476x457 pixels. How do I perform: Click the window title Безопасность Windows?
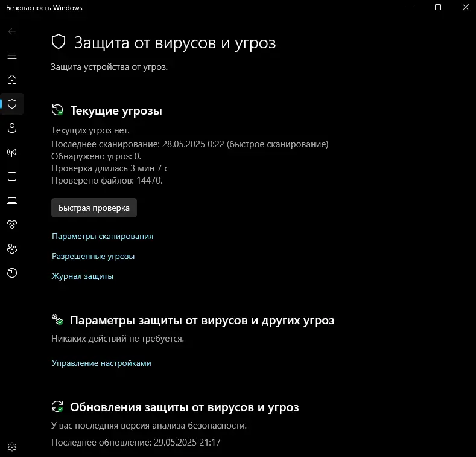(44, 8)
